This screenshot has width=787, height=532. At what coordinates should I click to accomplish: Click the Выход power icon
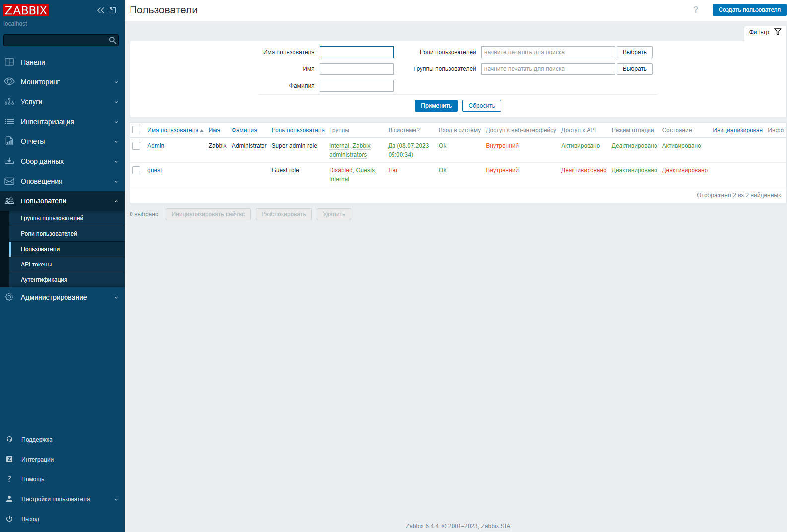click(9, 519)
